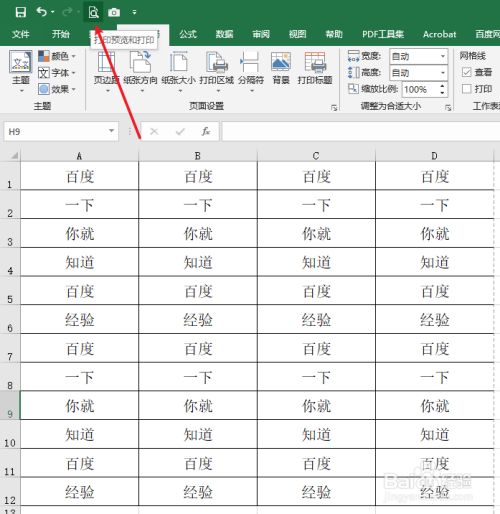Click the Cancel X formula bar icon
The image size is (500, 514).
(154, 131)
